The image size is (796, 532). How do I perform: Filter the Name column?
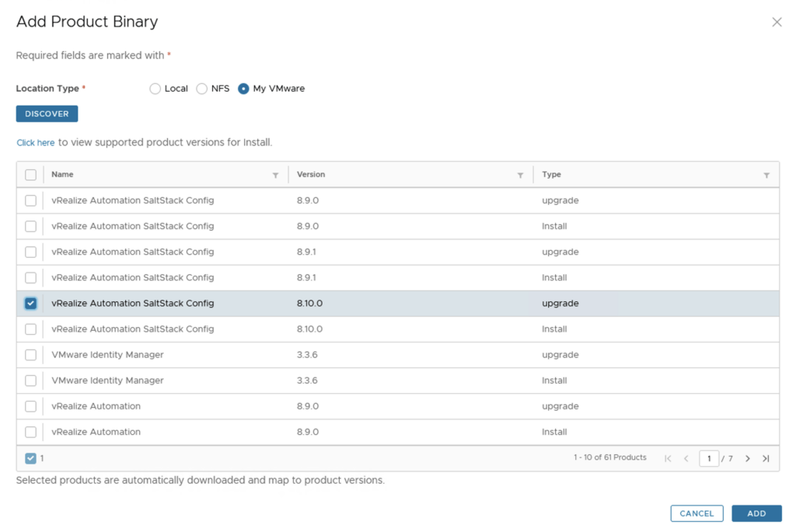coord(275,175)
